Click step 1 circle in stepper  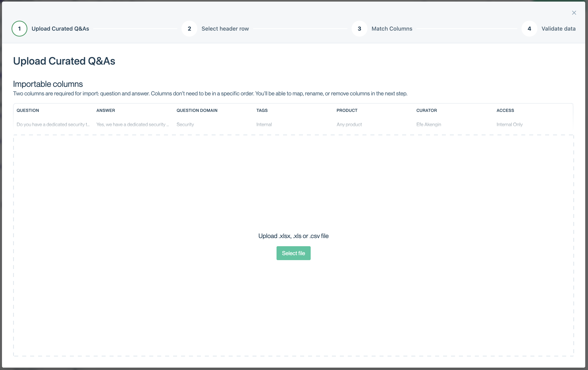pyautogui.click(x=19, y=29)
